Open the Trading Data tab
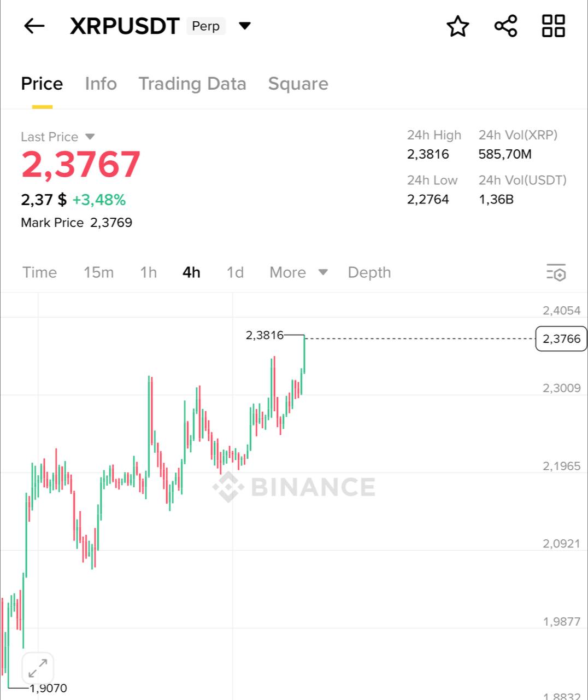Image resolution: width=588 pixels, height=700 pixels. click(192, 84)
